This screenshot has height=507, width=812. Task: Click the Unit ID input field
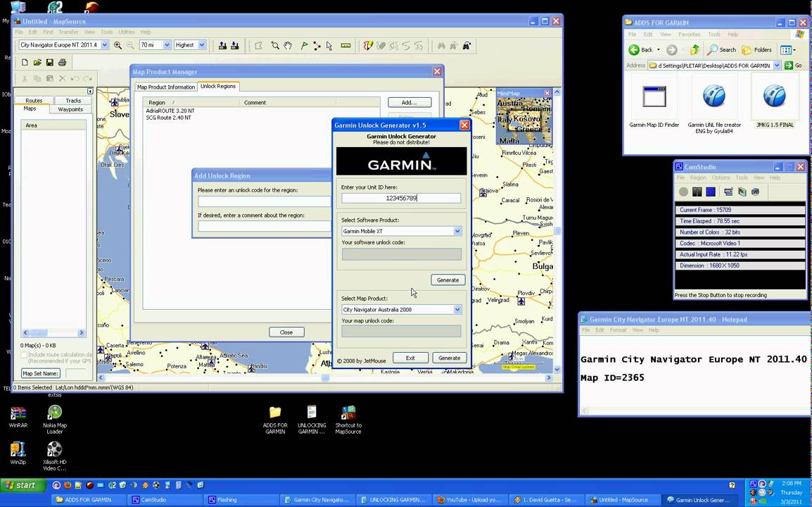point(401,199)
